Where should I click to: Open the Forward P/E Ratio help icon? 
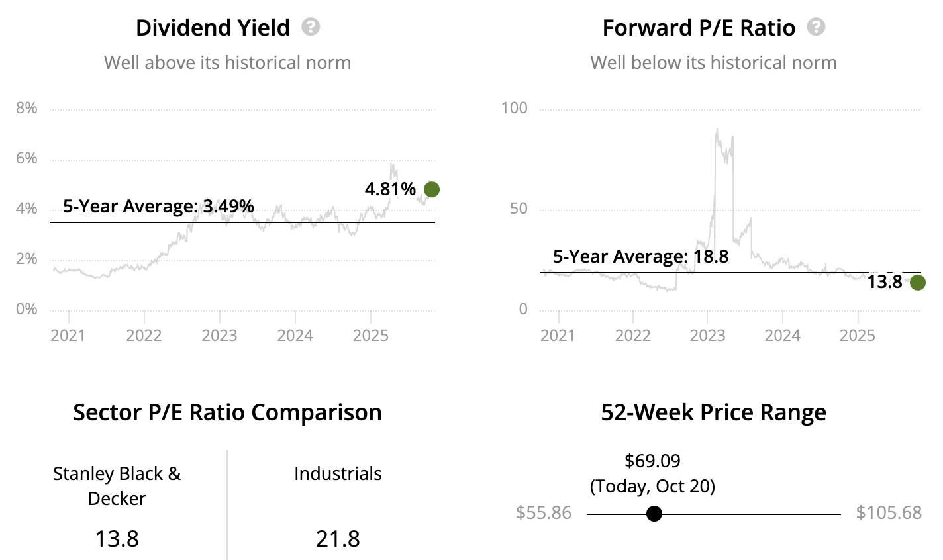click(x=817, y=27)
